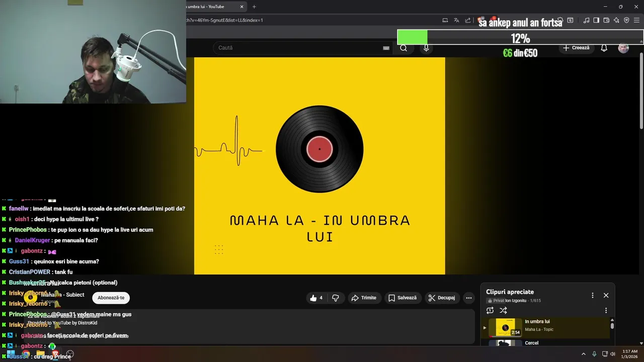Dislike the video with the thumbs-down button
Image resolution: width=644 pixels, height=362 pixels.
pyautogui.click(x=336, y=298)
